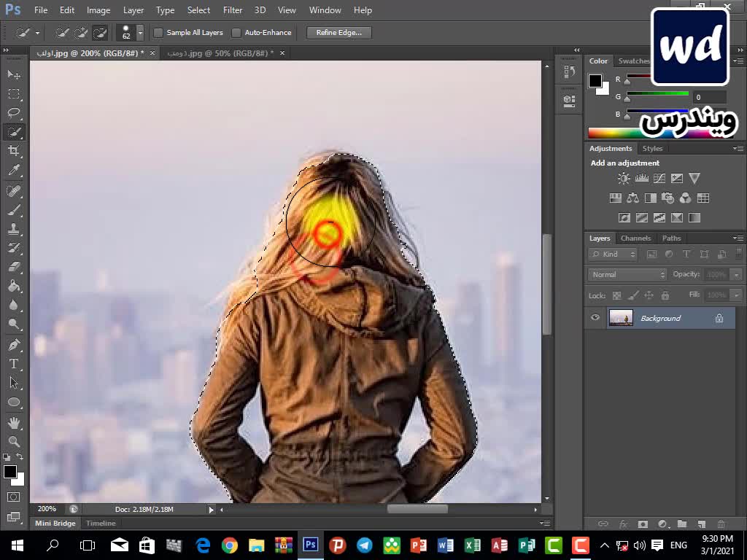
Task: Open the brush size picker dropdown
Action: [140, 34]
